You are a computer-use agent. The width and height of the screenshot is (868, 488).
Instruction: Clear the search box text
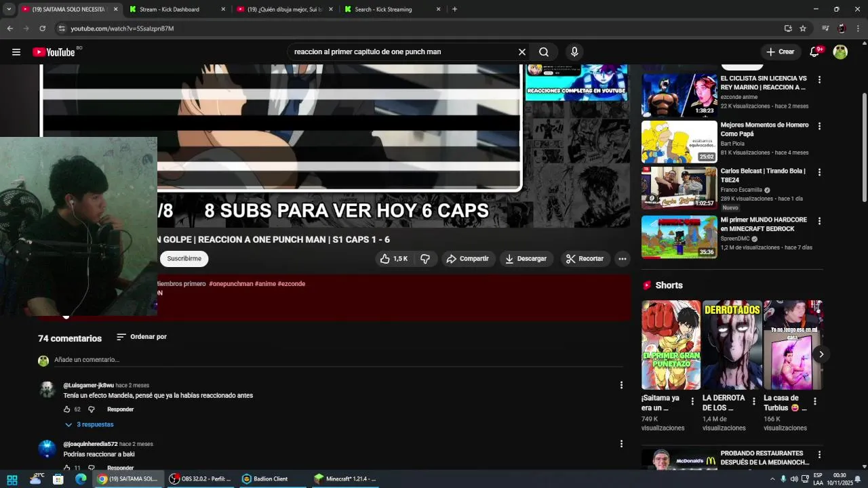(x=522, y=52)
